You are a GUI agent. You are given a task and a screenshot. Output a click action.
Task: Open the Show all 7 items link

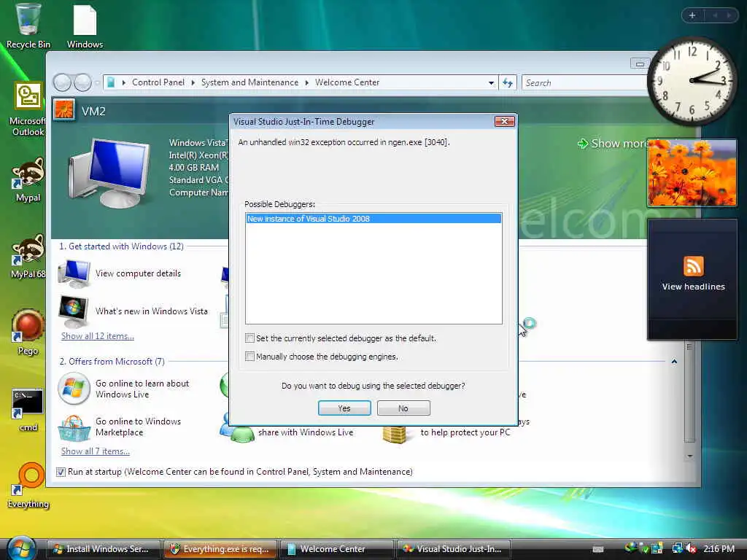click(96, 451)
